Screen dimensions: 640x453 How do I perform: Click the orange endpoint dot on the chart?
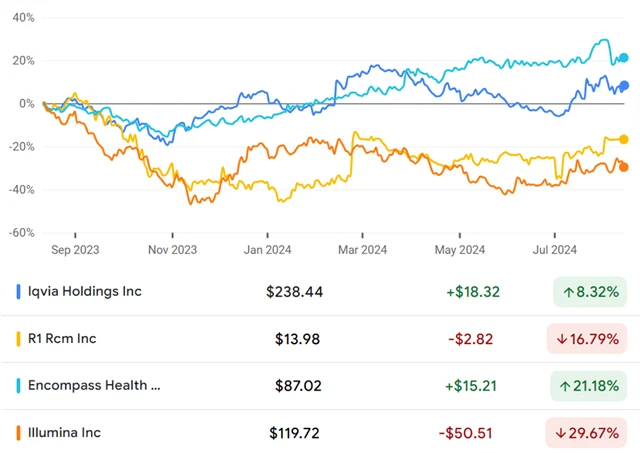624,167
